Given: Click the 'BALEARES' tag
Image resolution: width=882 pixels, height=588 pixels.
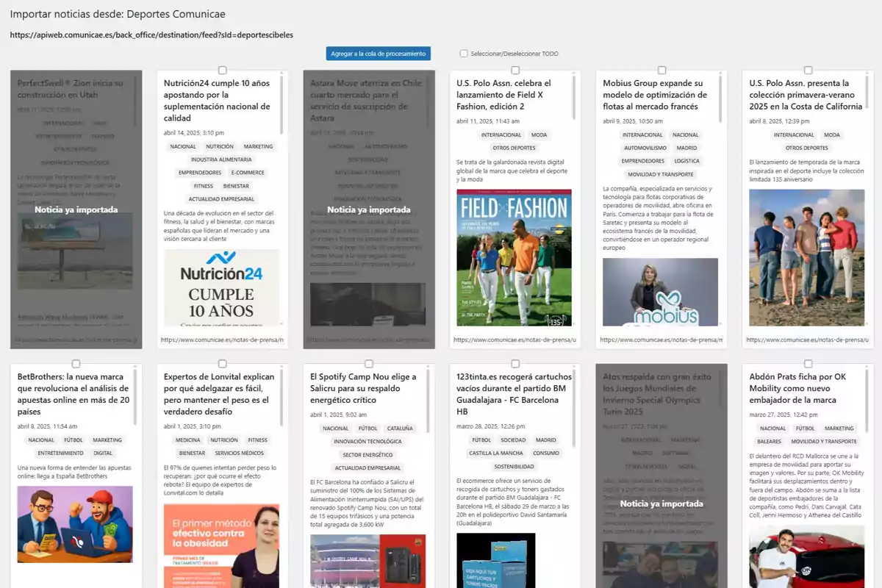Looking at the screenshot, I should pos(770,442).
